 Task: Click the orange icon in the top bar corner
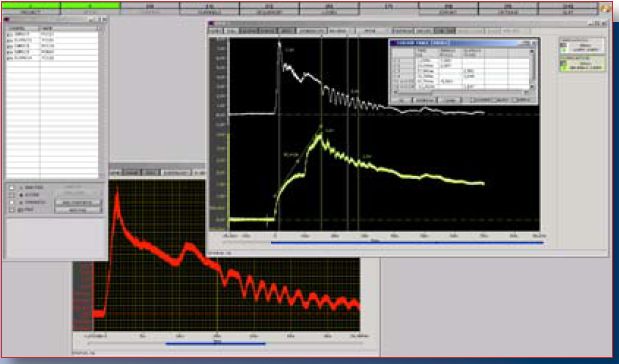tap(604, 8)
